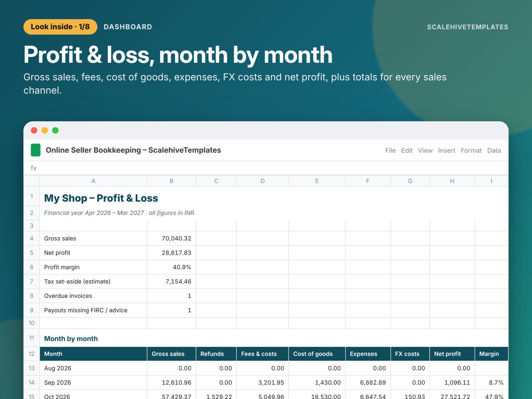Screen dimensions: 532x399
Task: Select Sep 2026 expenses 6,882.89
Action: (368, 383)
